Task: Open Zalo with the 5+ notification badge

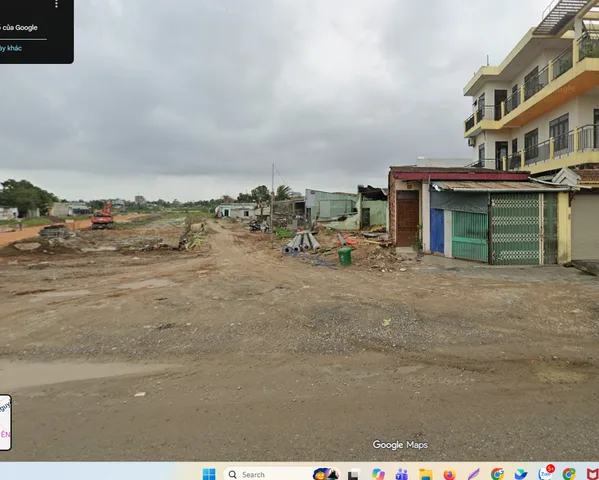Action: click(546, 473)
